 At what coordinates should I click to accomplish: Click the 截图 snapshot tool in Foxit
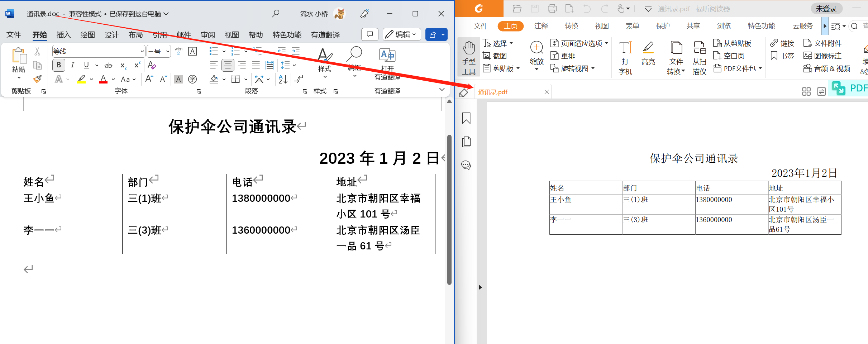[x=497, y=56]
